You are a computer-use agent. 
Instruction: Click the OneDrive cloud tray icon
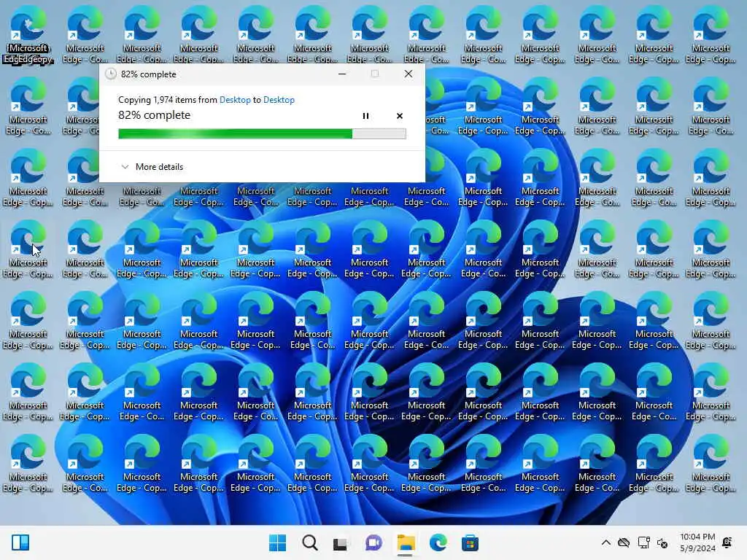pos(624,542)
